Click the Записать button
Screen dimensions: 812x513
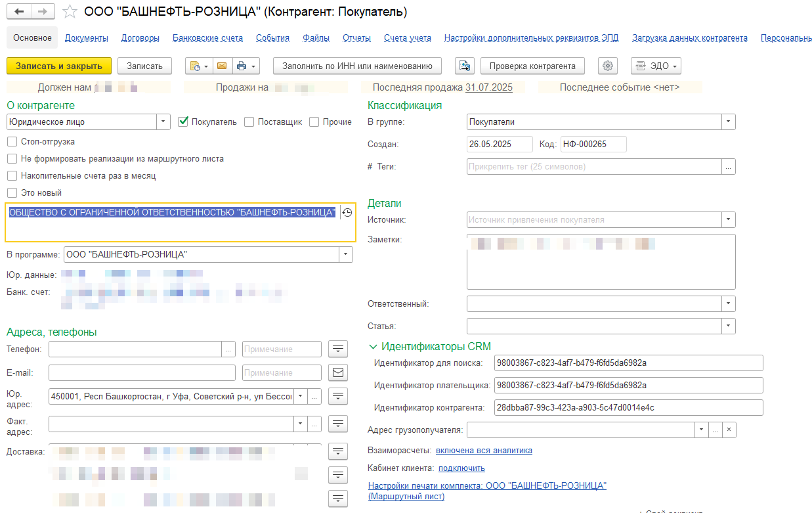click(144, 66)
